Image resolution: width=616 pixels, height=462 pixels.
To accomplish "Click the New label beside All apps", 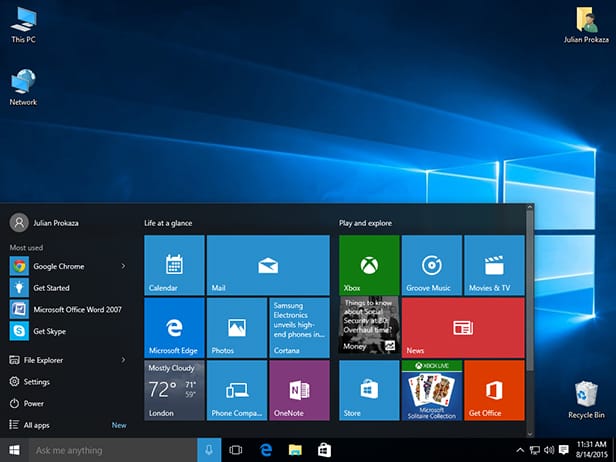I will click(x=119, y=425).
